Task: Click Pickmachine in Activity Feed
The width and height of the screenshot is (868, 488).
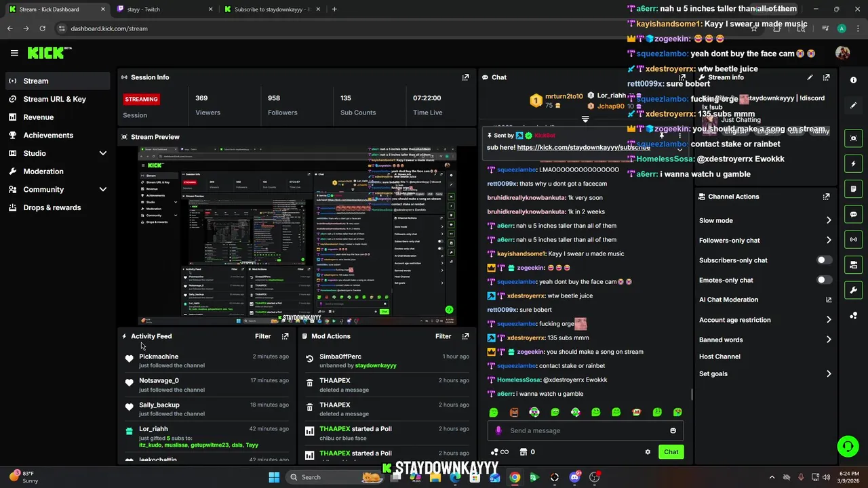Action: pos(159,357)
